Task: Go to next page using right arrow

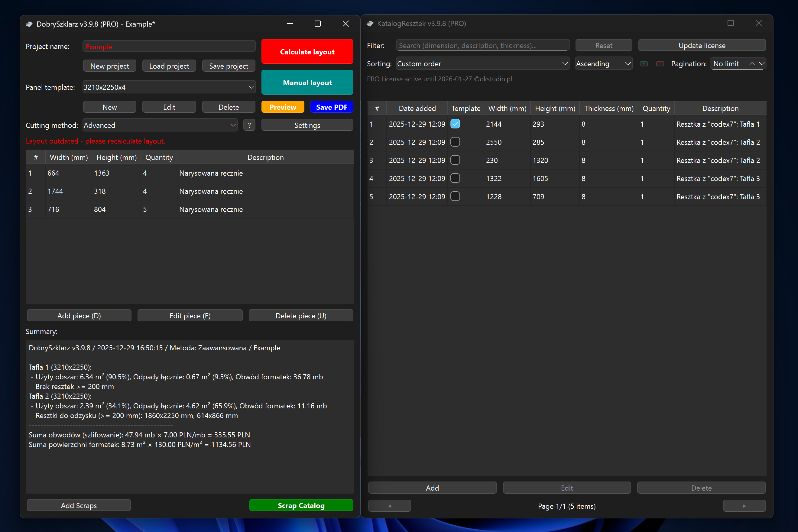Action: [x=744, y=505]
